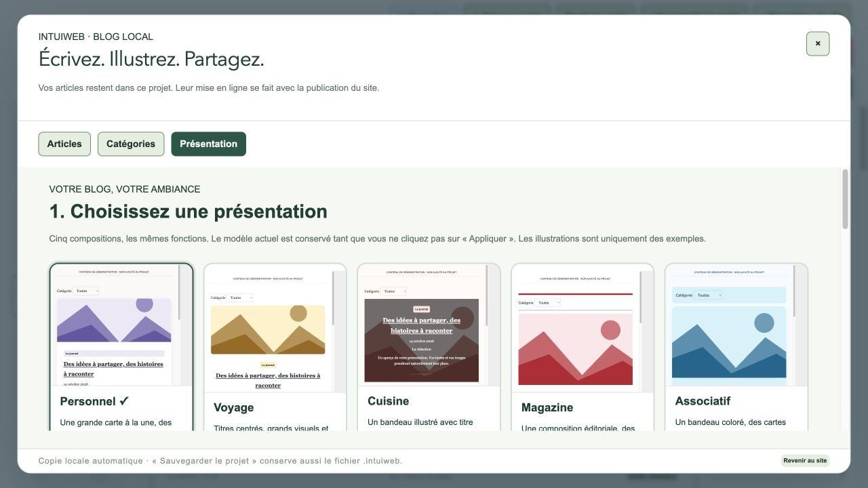Click the Personnel preview's scrollbar
The width and height of the screenshot is (868, 488).
coord(180,292)
